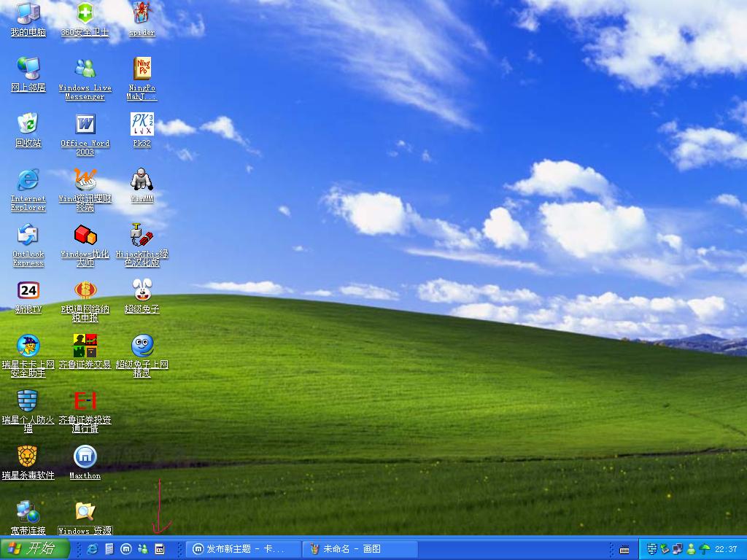Click the Office Word 2003 shortcut
The height and width of the screenshot is (560, 747).
point(85,124)
